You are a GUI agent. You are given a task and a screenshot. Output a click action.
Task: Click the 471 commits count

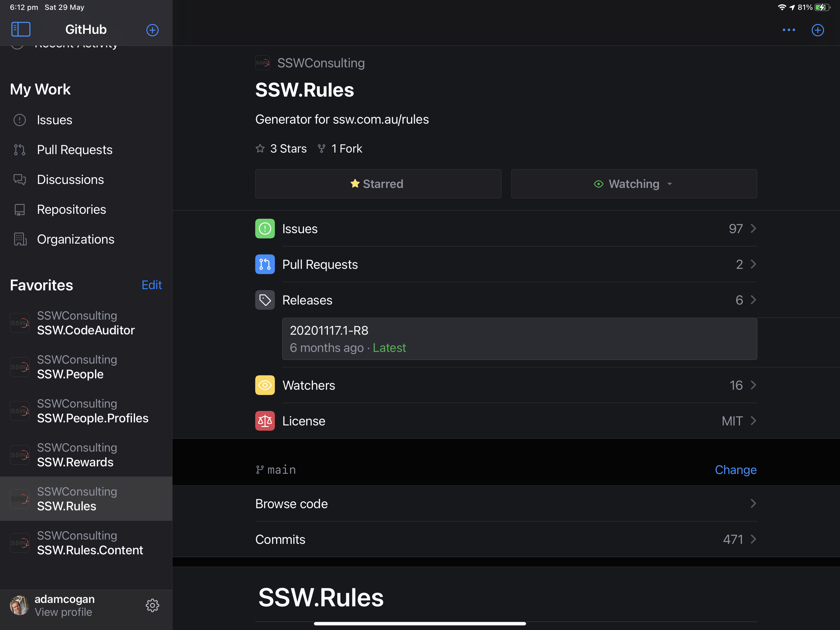pos(733,539)
